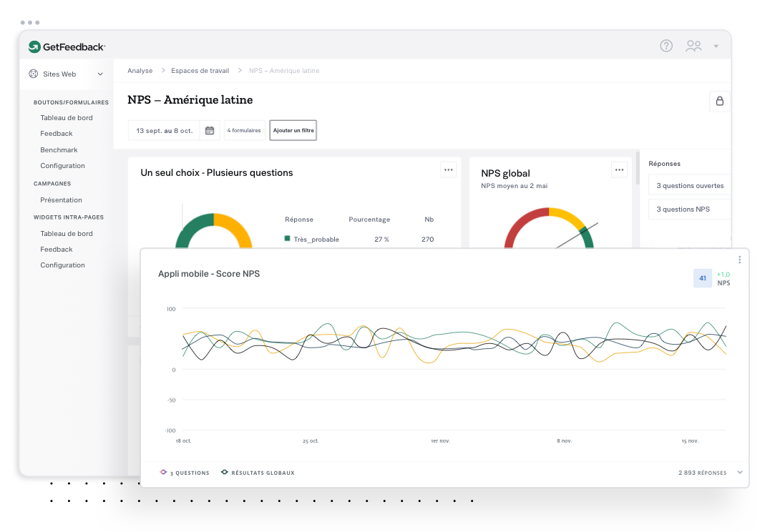The height and width of the screenshot is (532, 770).
Task: Open the calendar date picker icon
Action: pos(210,130)
